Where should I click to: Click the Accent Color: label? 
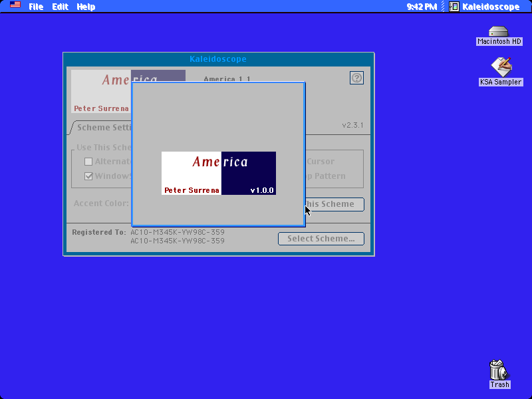[101, 203]
